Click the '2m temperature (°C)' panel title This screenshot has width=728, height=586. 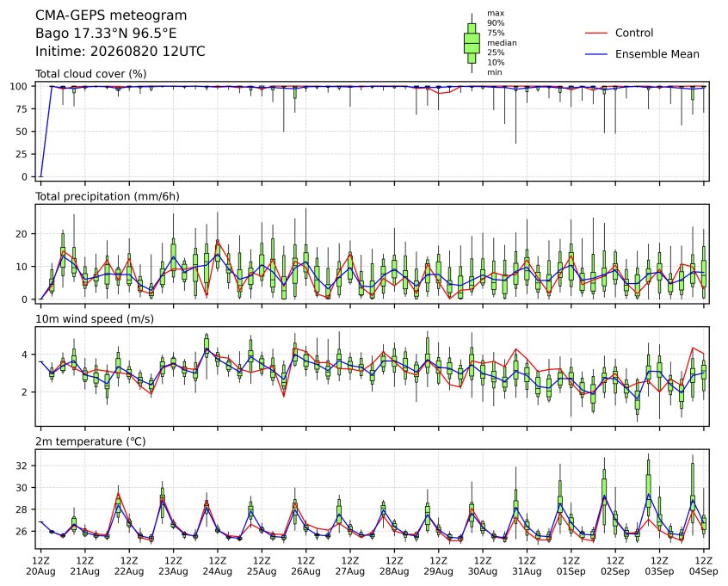[x=90, y=441]
